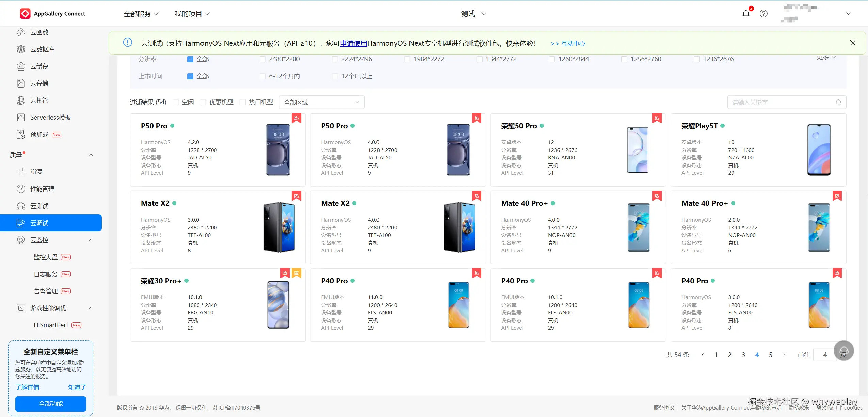Enable the 热门机型 checkbox

[243, 102]
